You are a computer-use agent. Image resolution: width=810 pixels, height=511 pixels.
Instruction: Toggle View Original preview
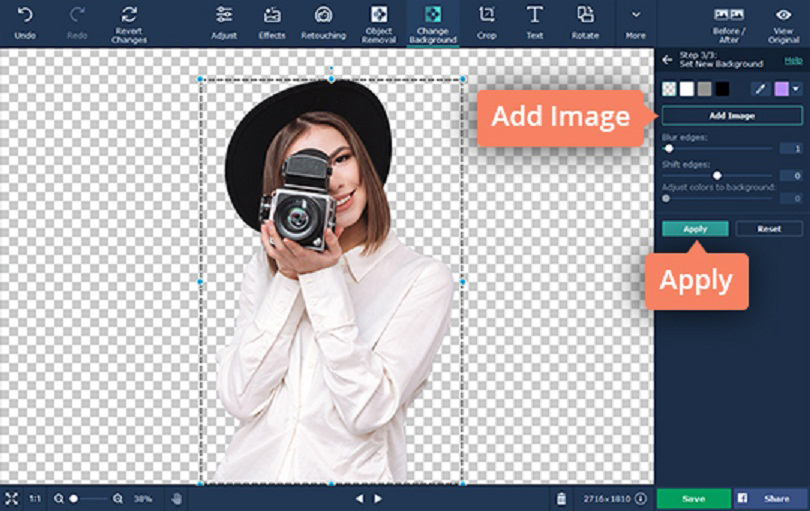click(783, 22)
